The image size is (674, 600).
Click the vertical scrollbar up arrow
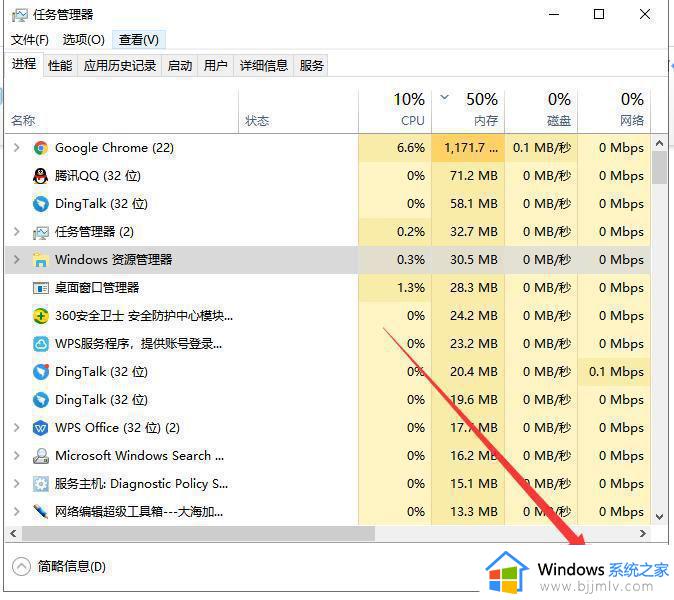tap(659, 143)
